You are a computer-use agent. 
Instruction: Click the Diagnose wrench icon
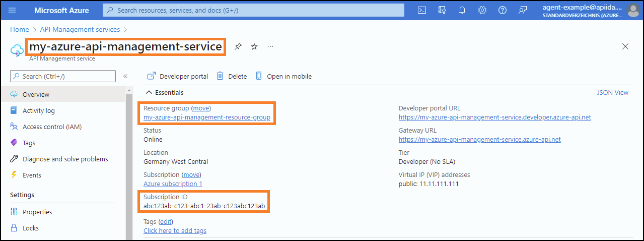[x=14, y=159]
